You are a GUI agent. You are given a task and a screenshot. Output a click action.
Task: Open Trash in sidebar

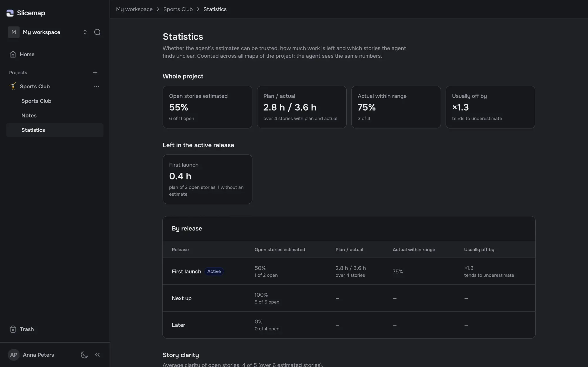click(x=55, y=329)
